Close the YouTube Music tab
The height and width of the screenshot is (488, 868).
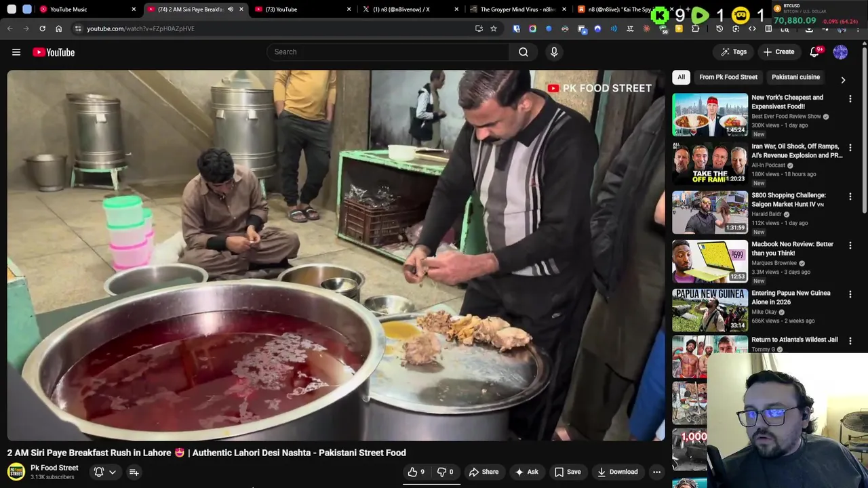[x=134, y=9]
